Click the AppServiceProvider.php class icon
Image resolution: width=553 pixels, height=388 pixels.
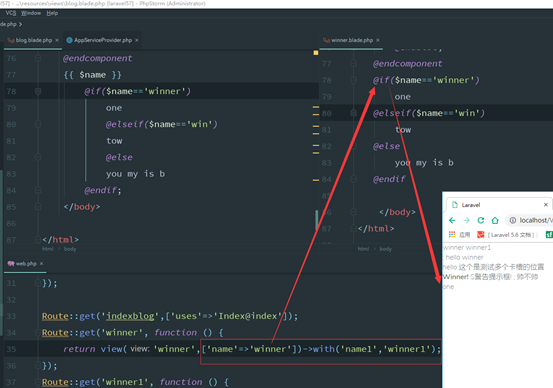pyautogui.click(x=69, y=40)
